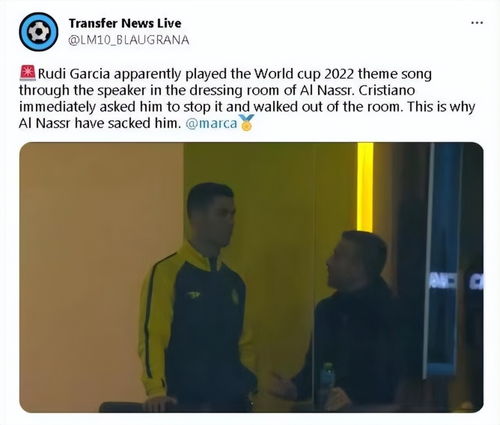
Task: Click the words "World cup 2022" in tweet
Action: pos(304,74)
